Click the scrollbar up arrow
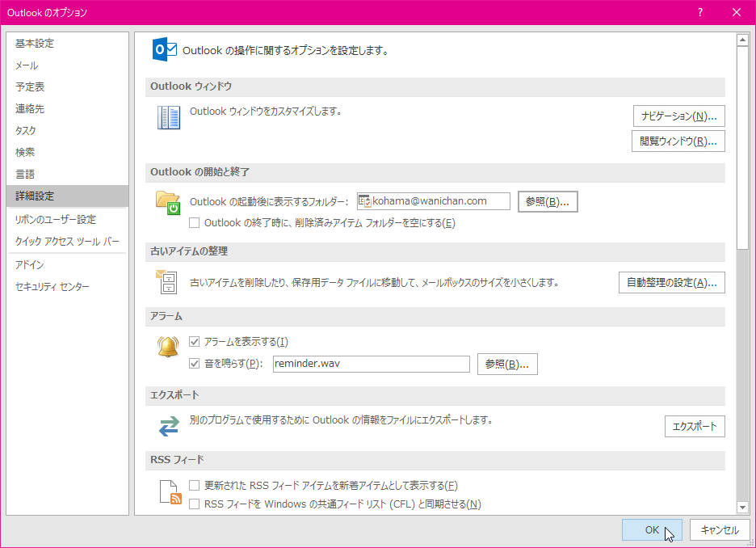 pos(742,40)
